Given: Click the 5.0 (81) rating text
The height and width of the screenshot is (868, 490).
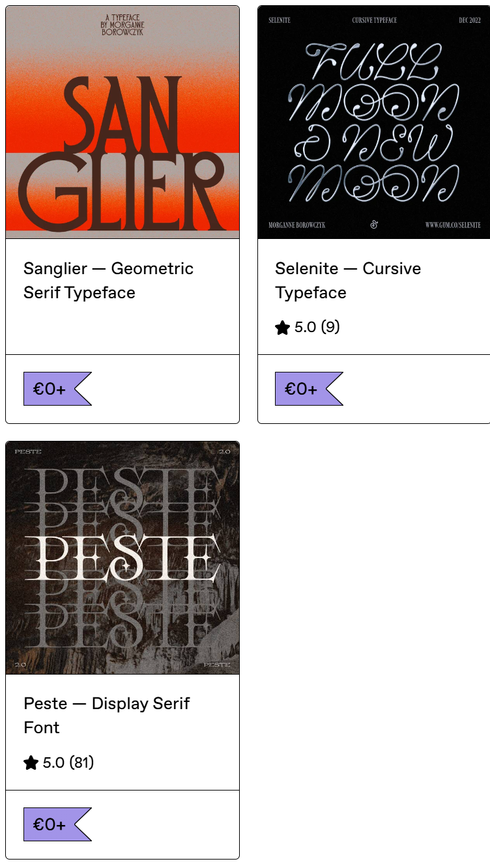Looking at the screenshot, I should point(68,763).
